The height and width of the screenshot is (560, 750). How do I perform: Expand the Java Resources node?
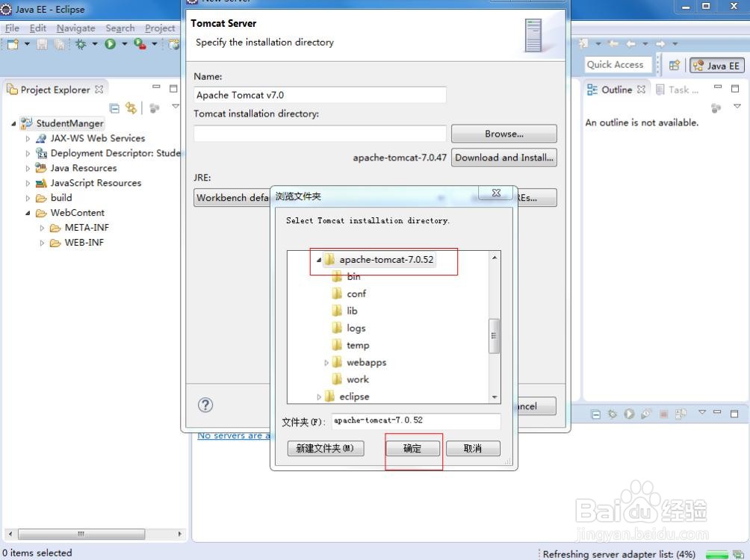28,168
